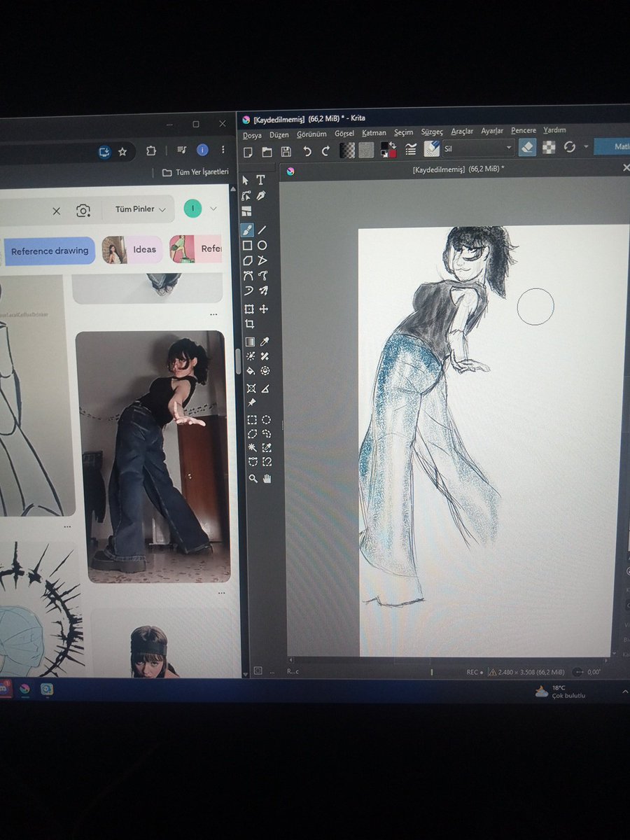Click the Reference drawing chip in Pinterest
This screenshot has width=630, height=840.
50,251
